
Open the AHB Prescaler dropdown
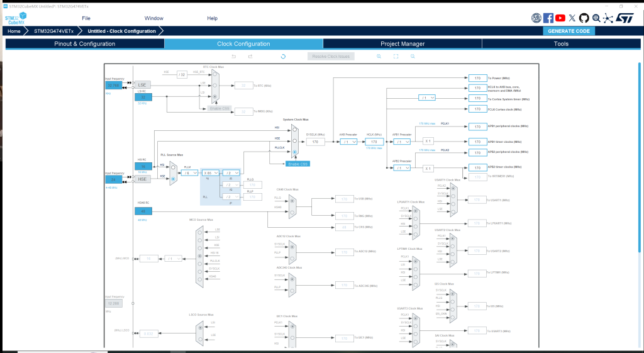coord(348,142)
